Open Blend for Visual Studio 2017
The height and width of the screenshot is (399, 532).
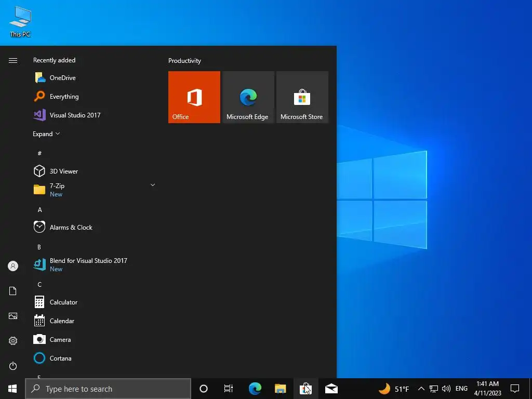95,264
